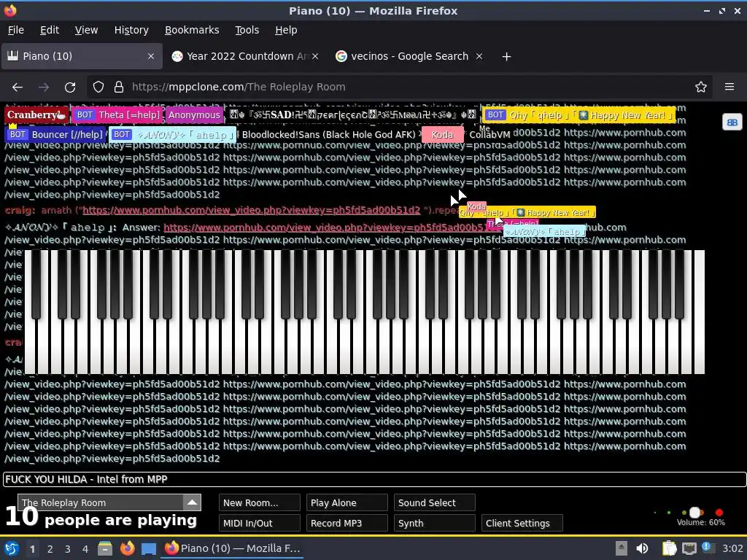Click the removable media eject tray icon

622,548
